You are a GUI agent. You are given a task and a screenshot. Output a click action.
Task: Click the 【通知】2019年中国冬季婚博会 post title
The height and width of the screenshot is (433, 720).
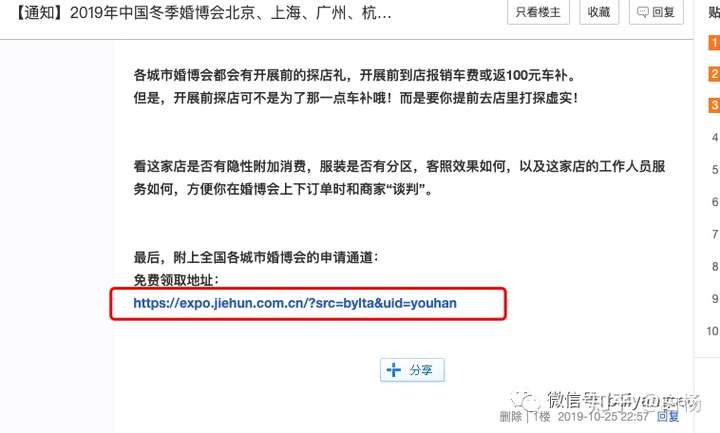click(202, 13)
